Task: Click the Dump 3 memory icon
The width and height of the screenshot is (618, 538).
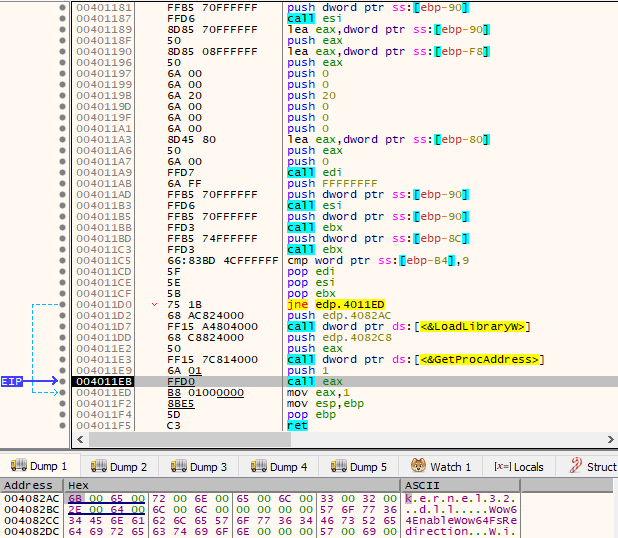Action: 179,466
